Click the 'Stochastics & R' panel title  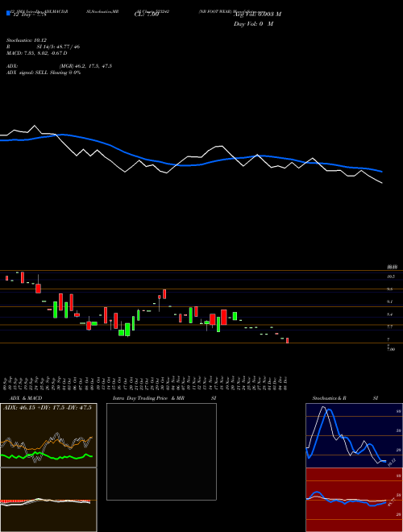[329, 398]
